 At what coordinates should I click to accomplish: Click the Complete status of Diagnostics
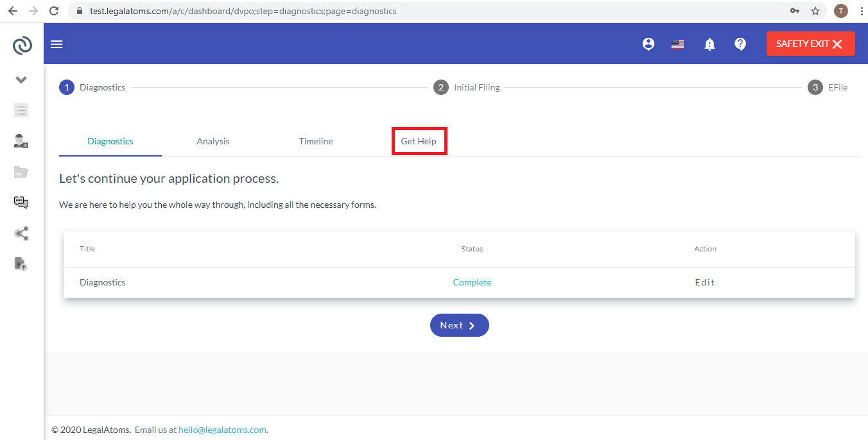[x=473, y=282]
